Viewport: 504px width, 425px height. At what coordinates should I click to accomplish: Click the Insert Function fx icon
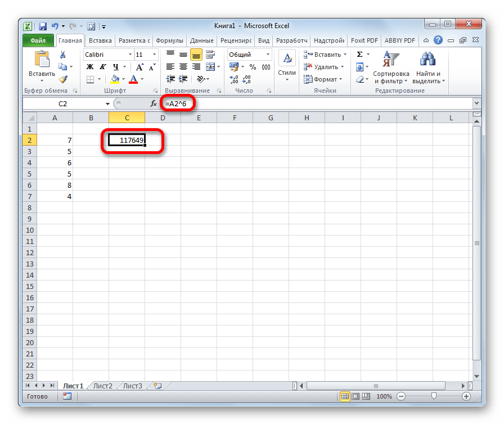(x=154, y=103)
